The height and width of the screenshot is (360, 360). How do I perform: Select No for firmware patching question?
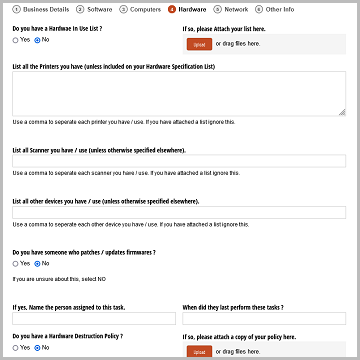37,264
